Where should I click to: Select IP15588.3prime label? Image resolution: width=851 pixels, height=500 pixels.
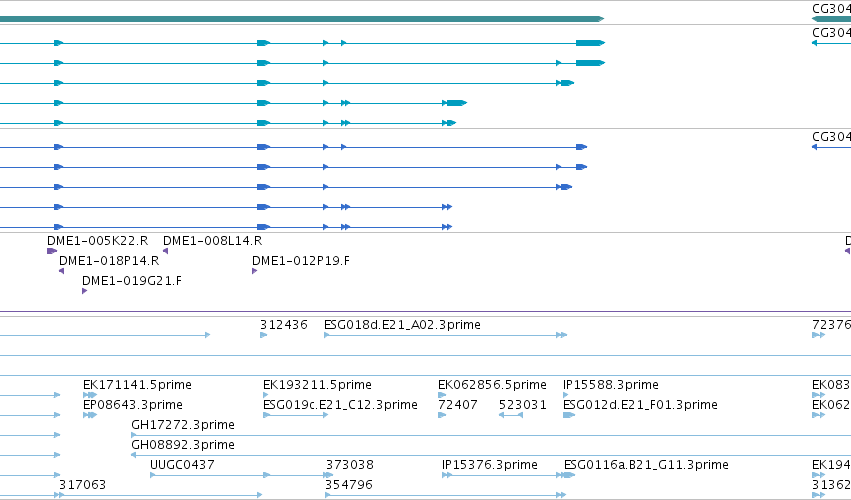click(x=611, y=385)
